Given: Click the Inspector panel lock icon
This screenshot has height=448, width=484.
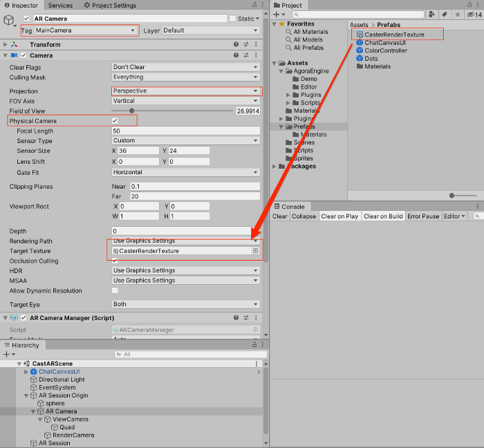Looking at the screenshot, I should 254,5.
